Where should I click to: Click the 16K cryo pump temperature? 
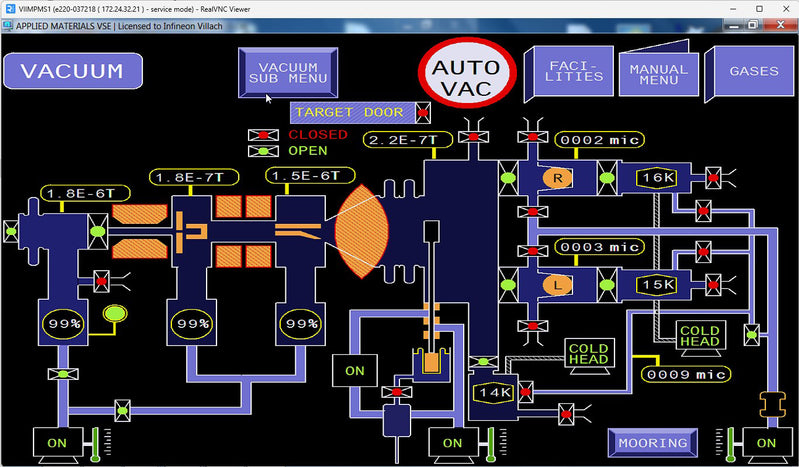pos(657,178)
